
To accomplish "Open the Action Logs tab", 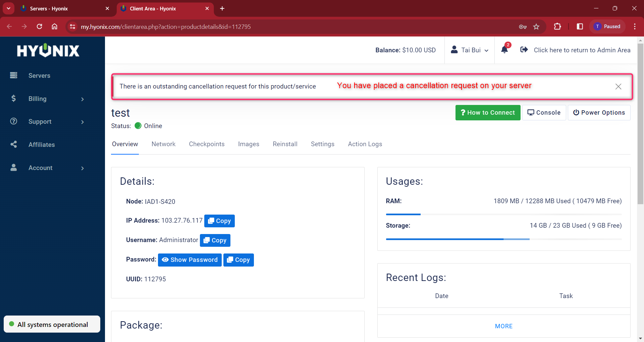I will coord(365,144).
